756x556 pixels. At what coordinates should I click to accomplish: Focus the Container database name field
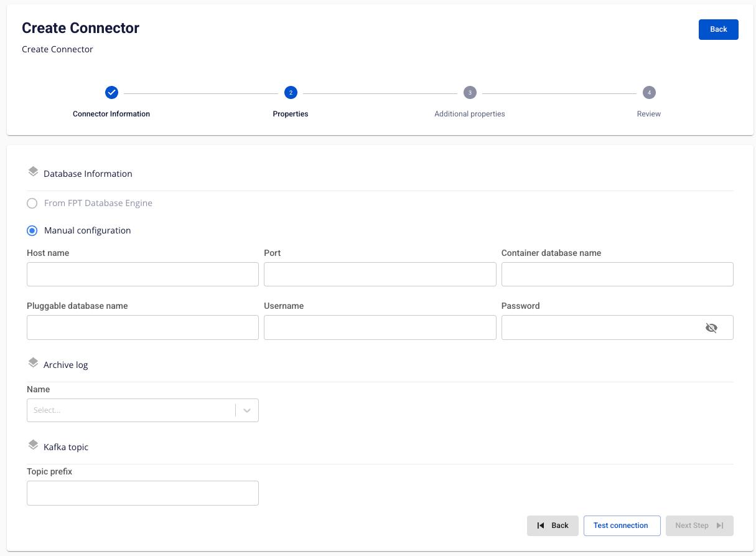pos(617,275)
